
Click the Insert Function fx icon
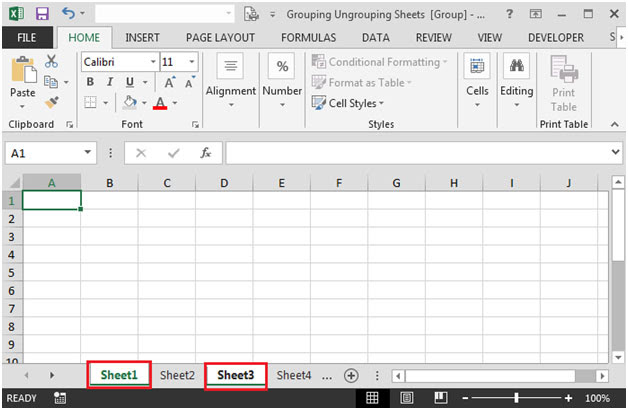[x=205, y=153]
